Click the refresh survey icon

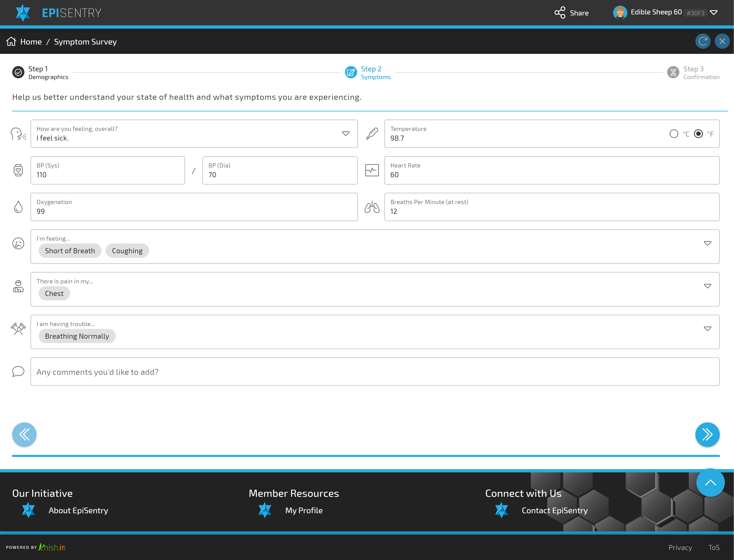point(703,41)
